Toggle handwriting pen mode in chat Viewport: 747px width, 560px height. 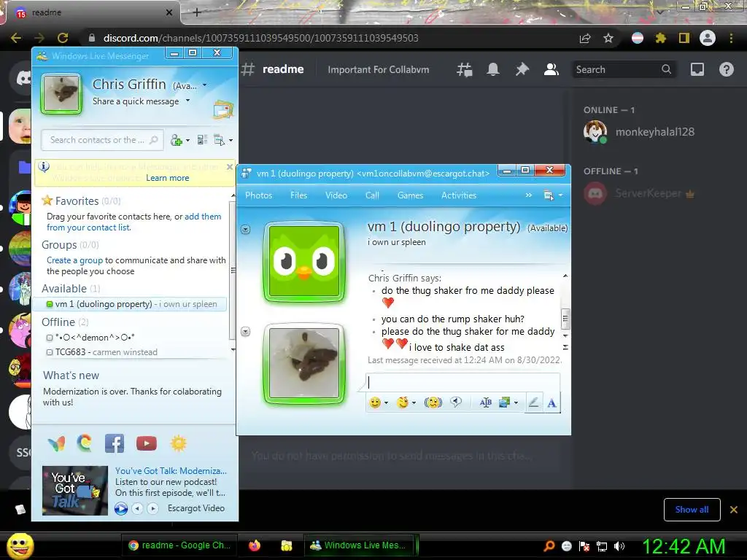[533, 402]
